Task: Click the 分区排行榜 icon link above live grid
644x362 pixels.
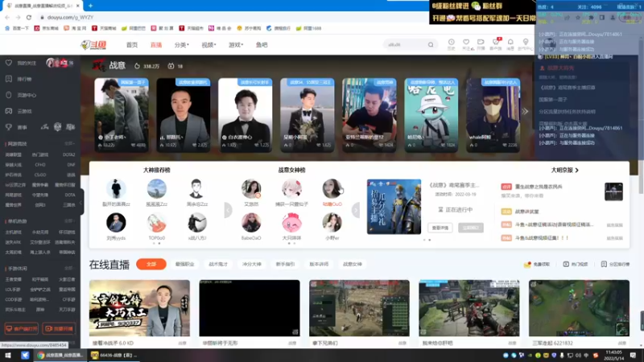Action: tap(615, 265)
